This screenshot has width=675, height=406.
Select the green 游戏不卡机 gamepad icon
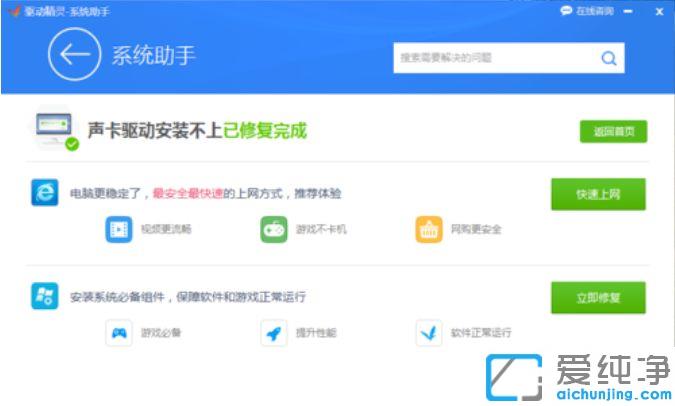coord(273,229)
